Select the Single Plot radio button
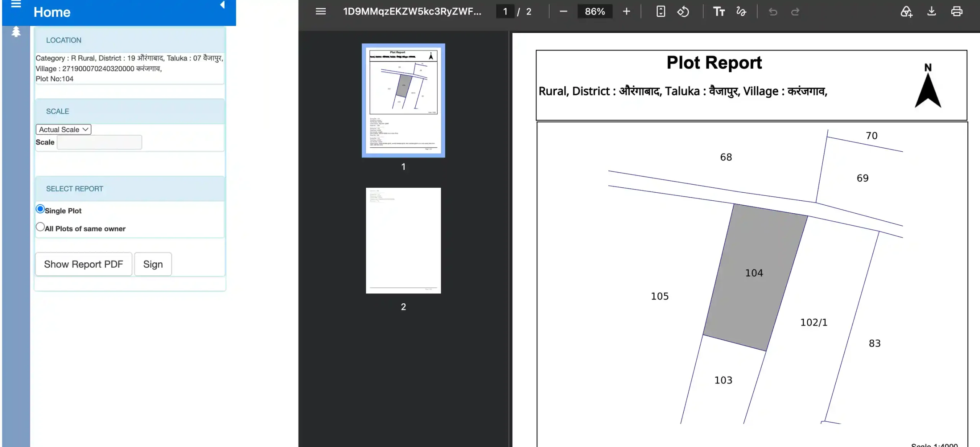 point(40,209)
